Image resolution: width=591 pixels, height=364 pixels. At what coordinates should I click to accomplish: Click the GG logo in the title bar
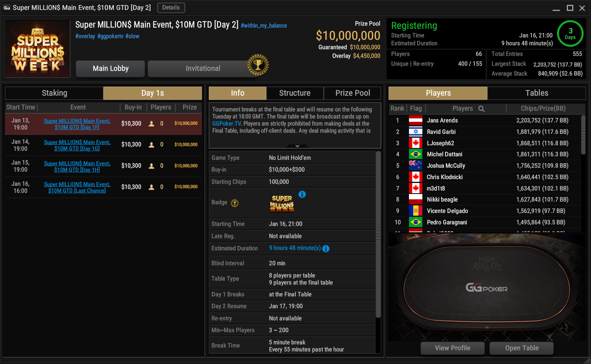point(7,7)
